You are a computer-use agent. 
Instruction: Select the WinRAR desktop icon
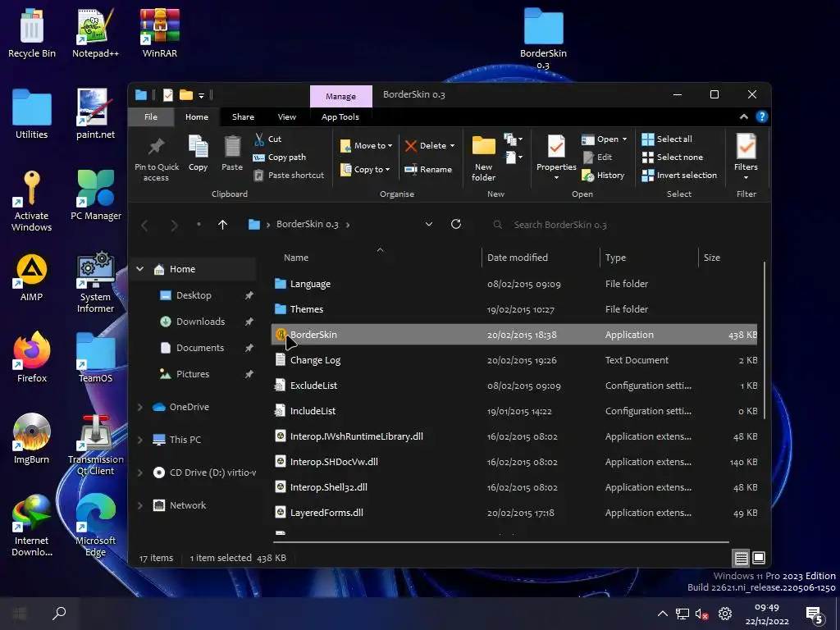tap(160, 33)
